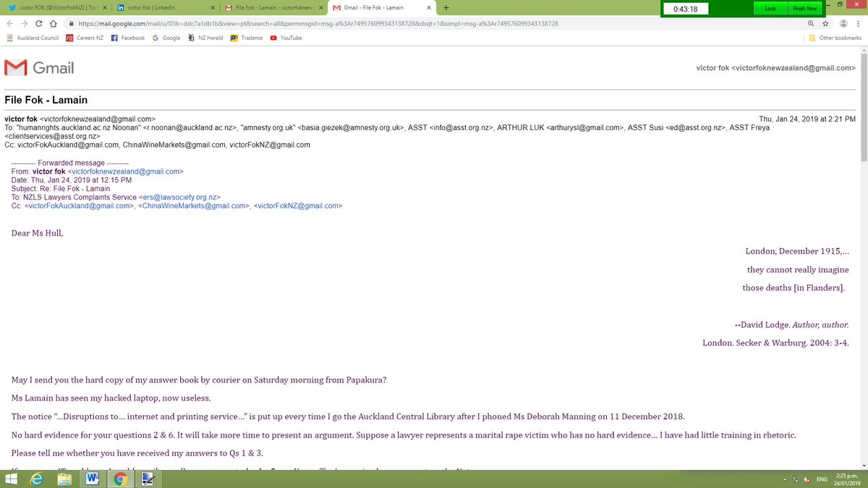
Task: Open the Trademe bookmark
Action: [246, 38]
